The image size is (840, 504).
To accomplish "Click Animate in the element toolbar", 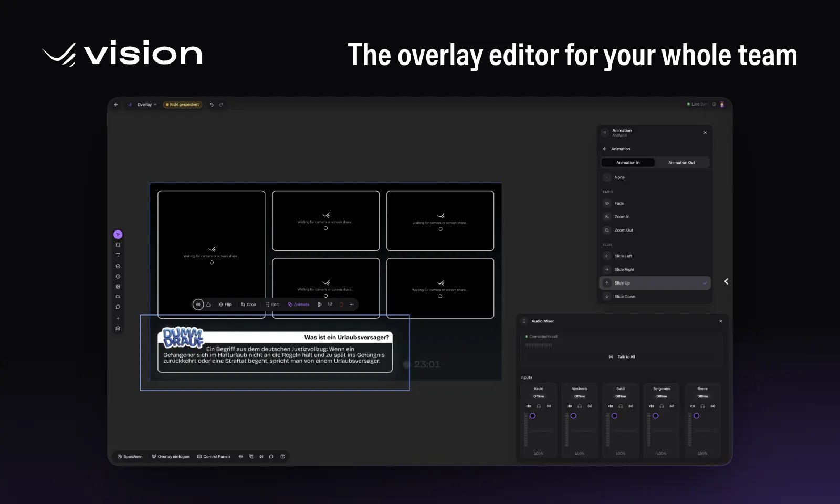I will (299, 304).
